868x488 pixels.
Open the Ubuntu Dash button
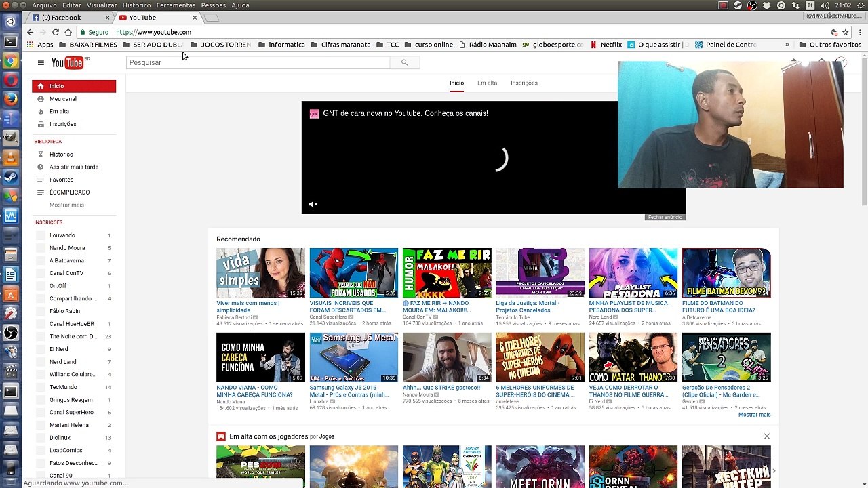(x=11, y=22)
